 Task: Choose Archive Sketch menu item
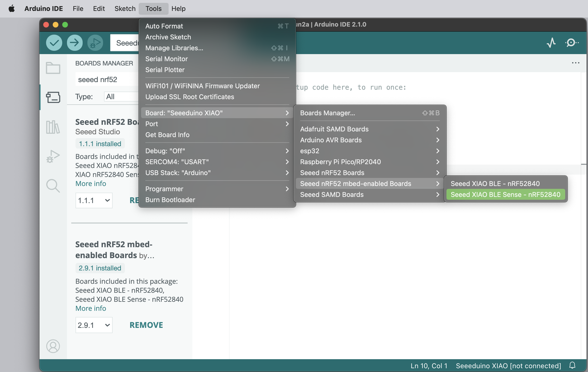pos(217,37)
